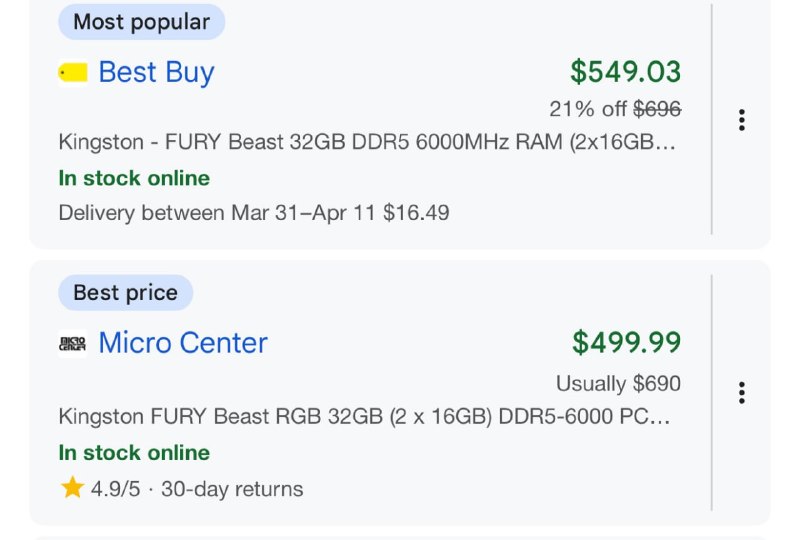The image size is (800, 540).
Task: Click the Usually $690 price note
Action: pos(618,383)
